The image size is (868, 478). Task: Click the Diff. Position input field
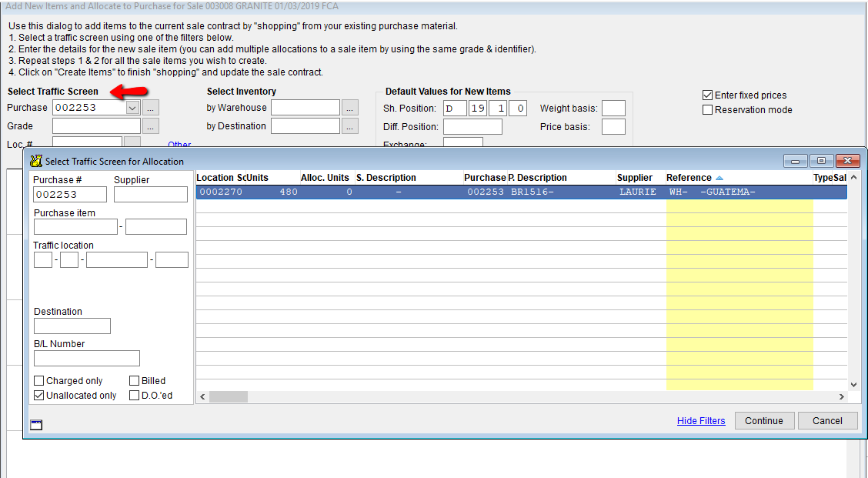472,127
